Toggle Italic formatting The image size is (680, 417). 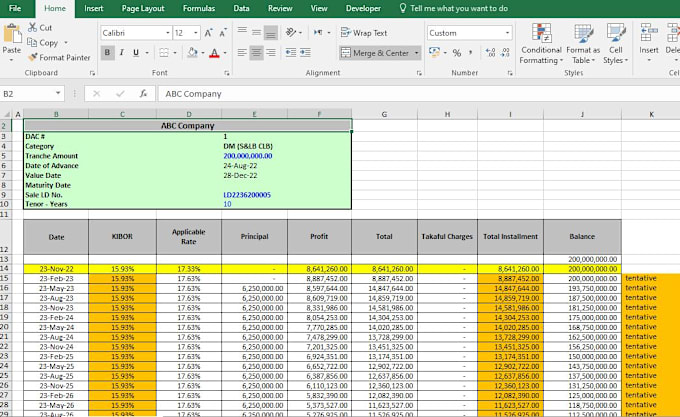tap(121, 53)
